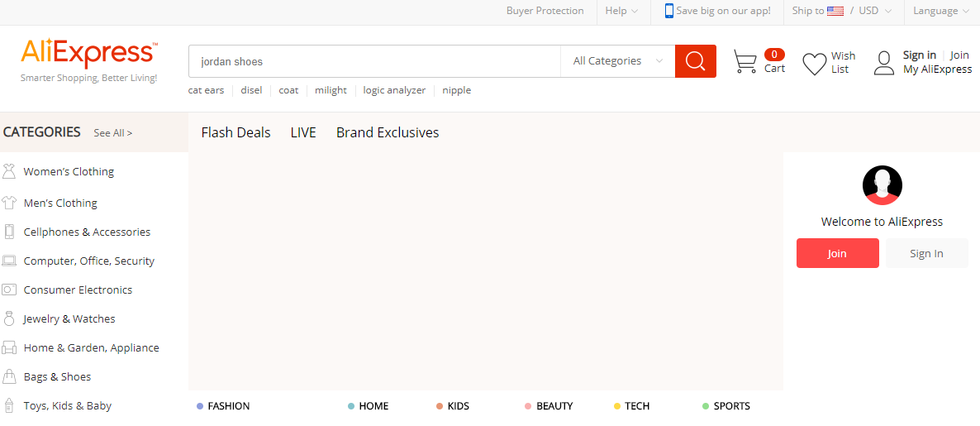Click the 'cat ears' suggested search

(206, 90)
